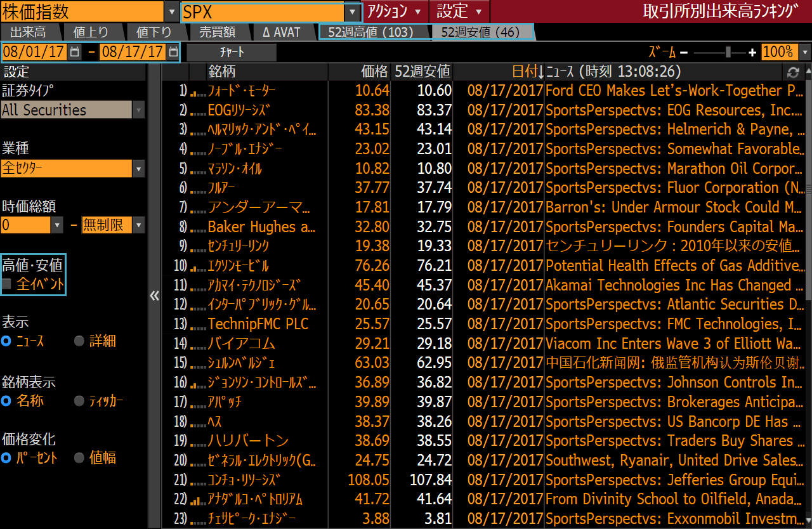Open the Viacom Inc Enters Wave 3 headline
Image resolution: width=812 pixels, height=529 pixels.
674,344
